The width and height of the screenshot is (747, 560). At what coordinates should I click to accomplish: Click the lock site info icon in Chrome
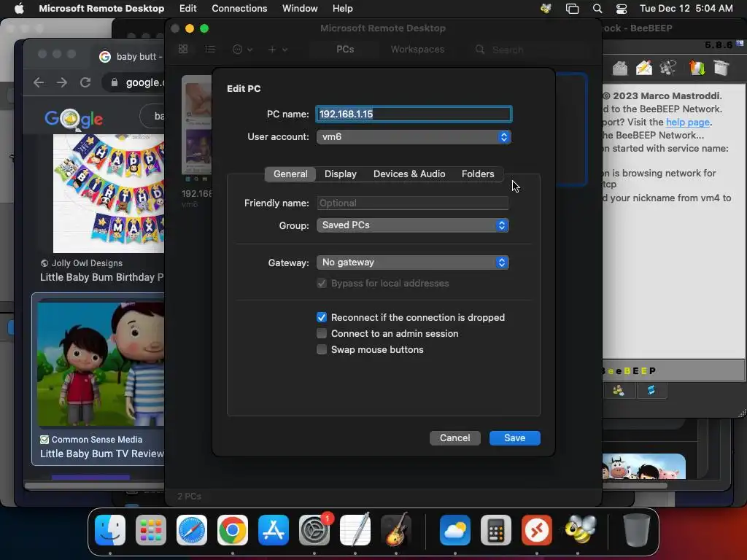click(x=115, y=82)
